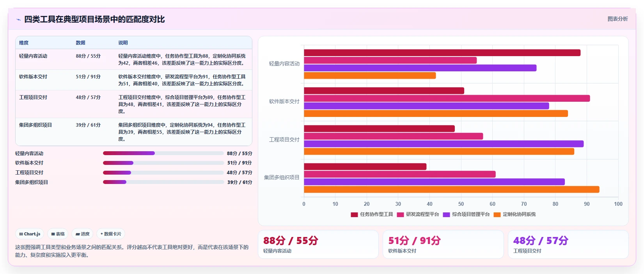Click table cell 88分 / 55分

point(88,56)
